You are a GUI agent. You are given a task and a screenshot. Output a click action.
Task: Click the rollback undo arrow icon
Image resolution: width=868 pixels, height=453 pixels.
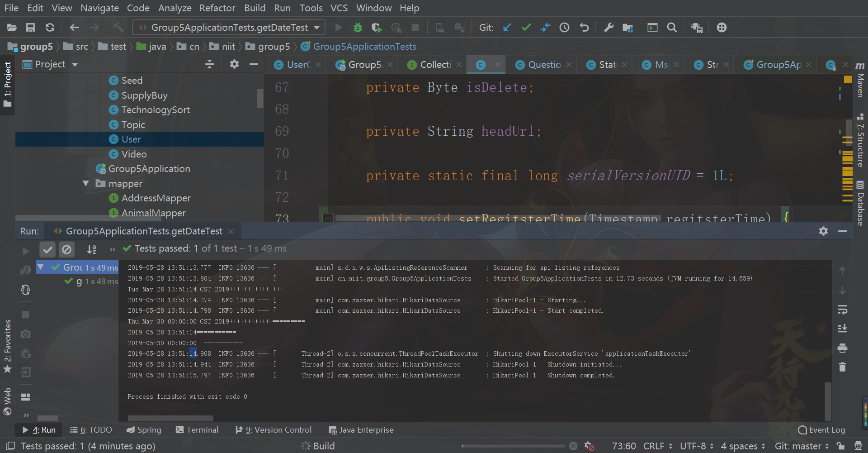[x=584, y=28]
